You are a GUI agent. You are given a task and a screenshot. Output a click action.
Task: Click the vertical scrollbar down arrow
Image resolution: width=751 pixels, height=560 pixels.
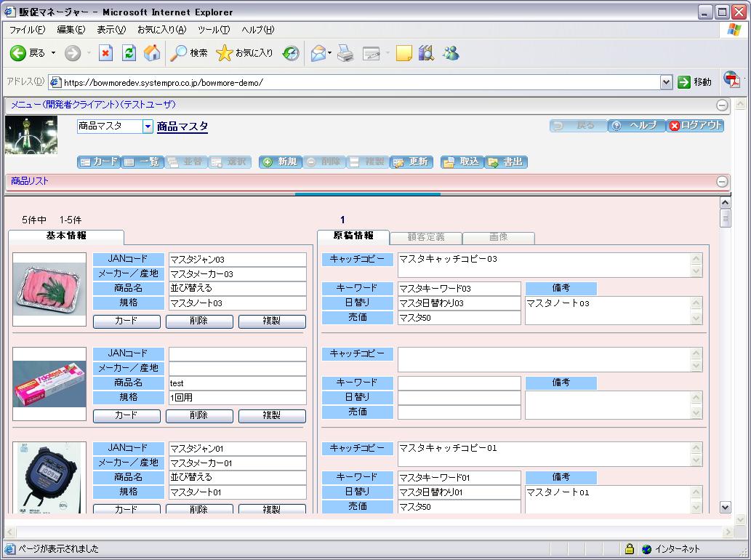724,507
